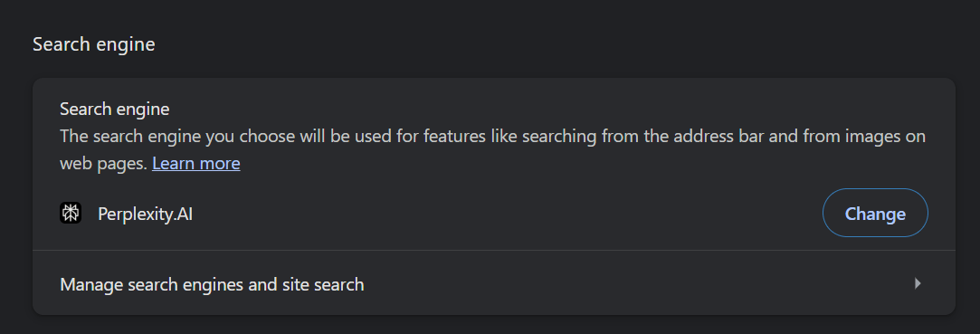The image size is (980, 334).
Task: Open site search settings via the row arrow
Action: click(x=918, y=283)
